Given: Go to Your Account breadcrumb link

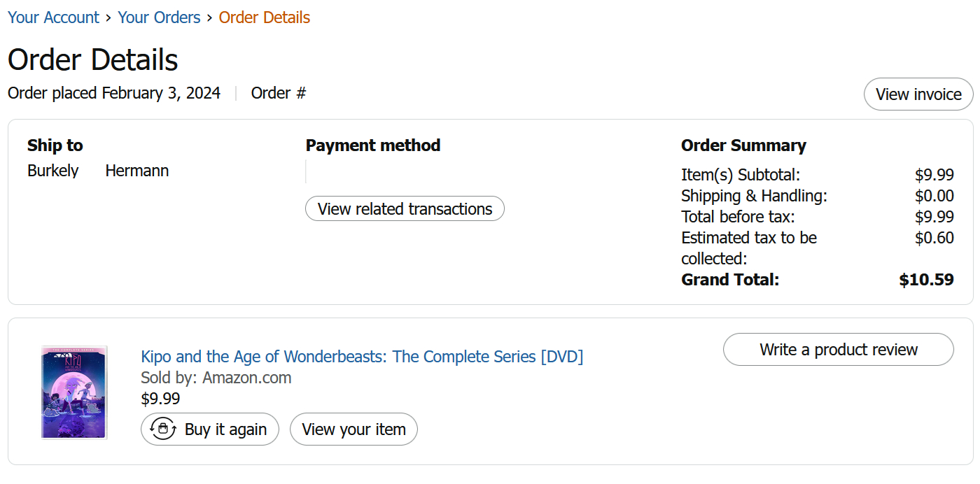Looking at the screenshot, I should [53, 17].
